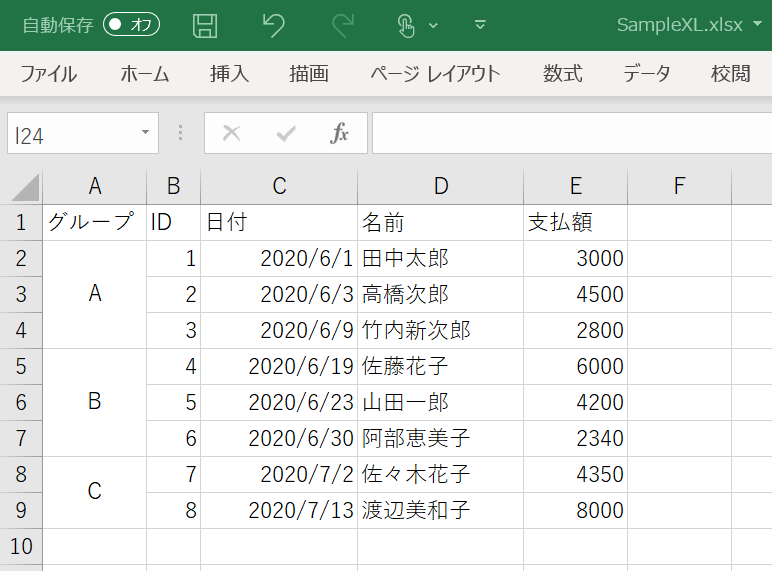
Task: Select the name cell 佐藤花子
Action: point(440,366)
